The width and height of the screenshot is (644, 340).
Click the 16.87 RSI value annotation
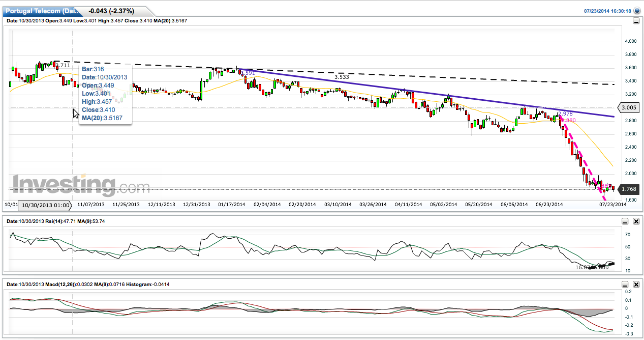(582, 267)
